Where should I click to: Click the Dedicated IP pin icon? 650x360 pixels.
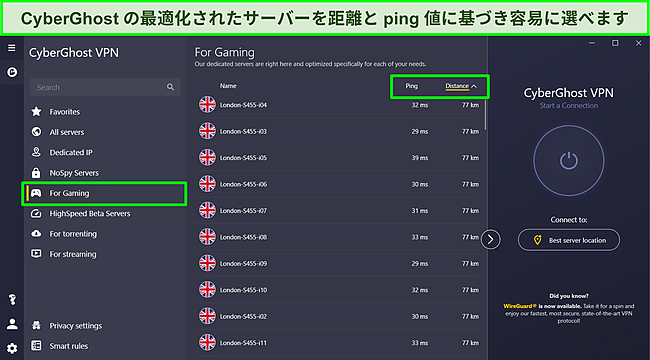tap(36, 152)
